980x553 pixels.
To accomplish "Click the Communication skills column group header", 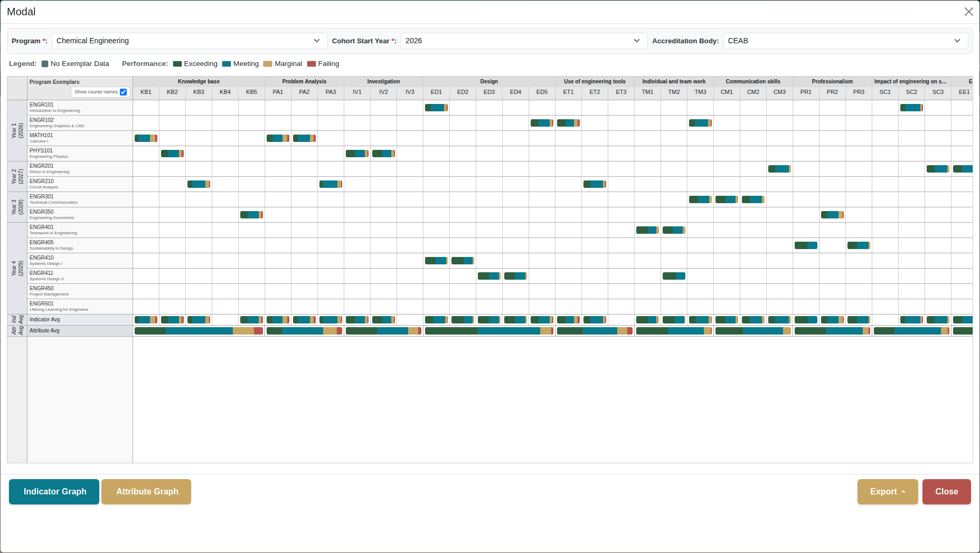I will (753, 81).
